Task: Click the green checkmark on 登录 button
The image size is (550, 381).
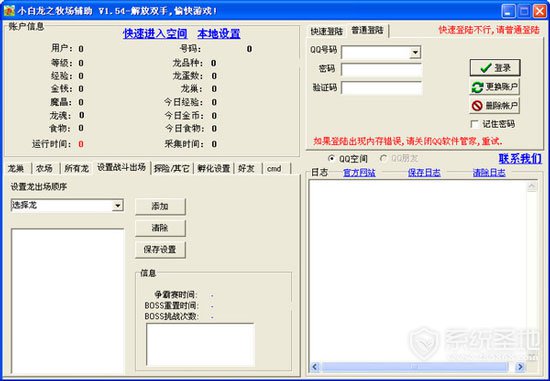Action: point(485,68)
